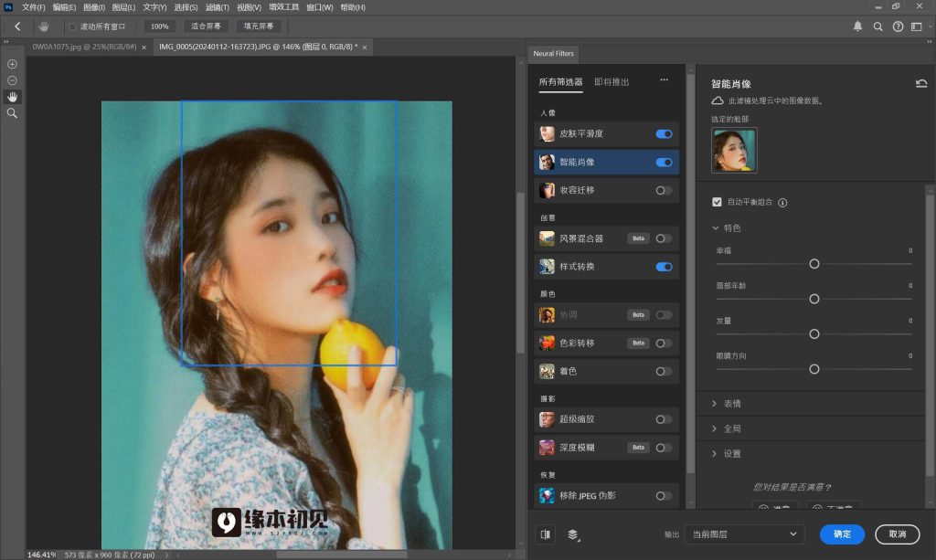Open the notification bell icon
Screen dimensions: 936x560
click(857, 26)
